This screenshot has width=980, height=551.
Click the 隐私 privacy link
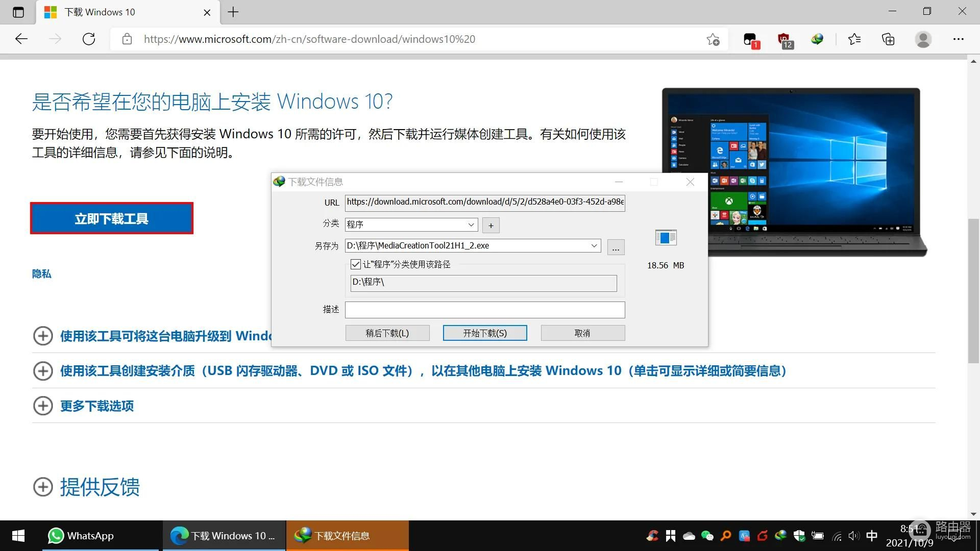coord(41,274)
